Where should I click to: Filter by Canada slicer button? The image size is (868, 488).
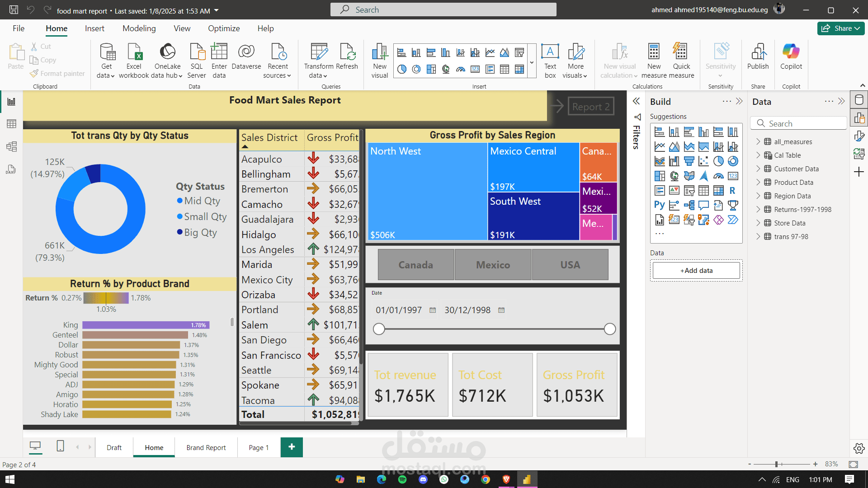click(x=416, y=265)
